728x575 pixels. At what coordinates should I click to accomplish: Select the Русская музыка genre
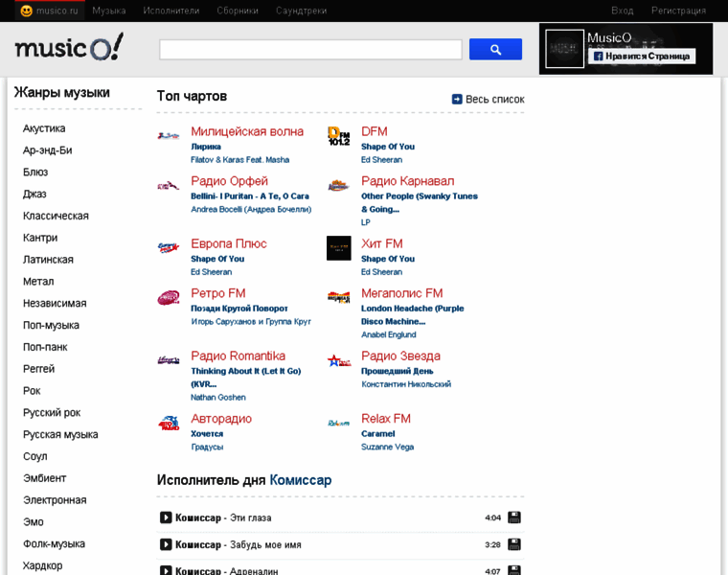[x=60, y=434]
